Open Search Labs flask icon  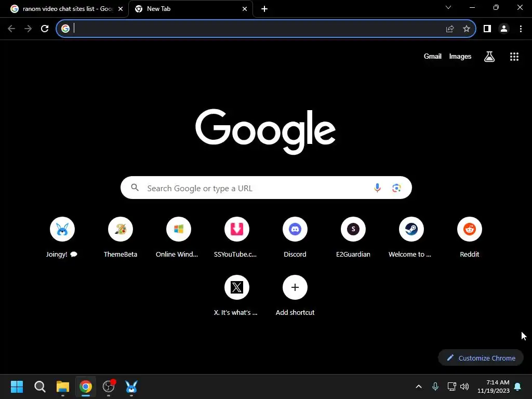pos(489,57)
